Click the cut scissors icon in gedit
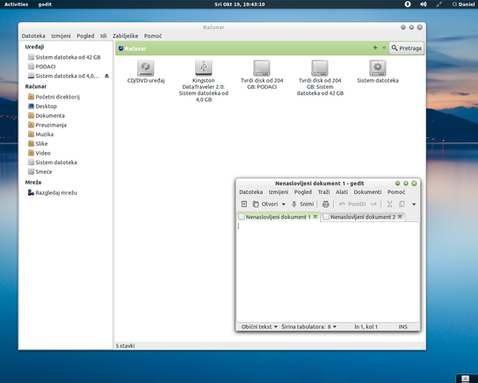 (x=389, y=204)
